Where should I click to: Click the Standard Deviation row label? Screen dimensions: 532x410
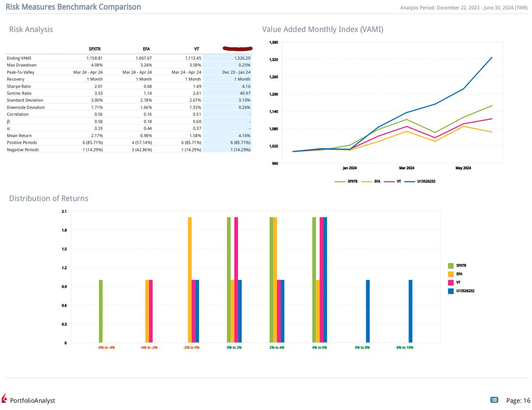(x=26, y=100)
